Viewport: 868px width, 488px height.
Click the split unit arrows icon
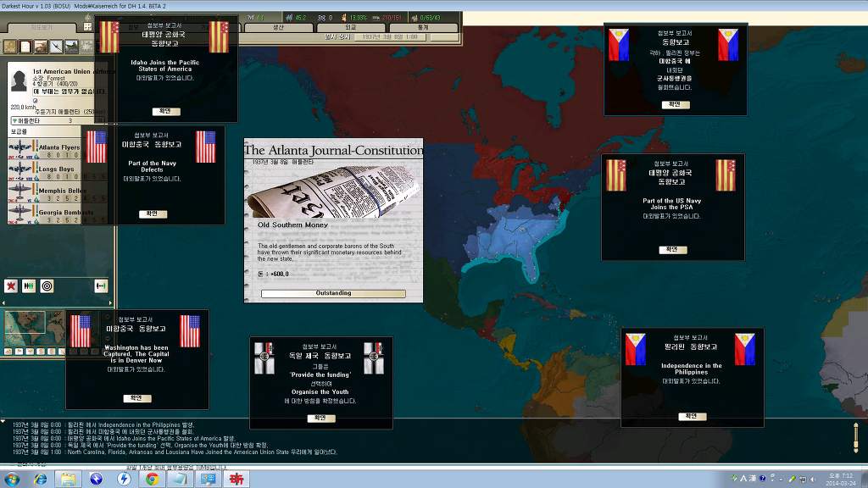[x=101, y=286]
